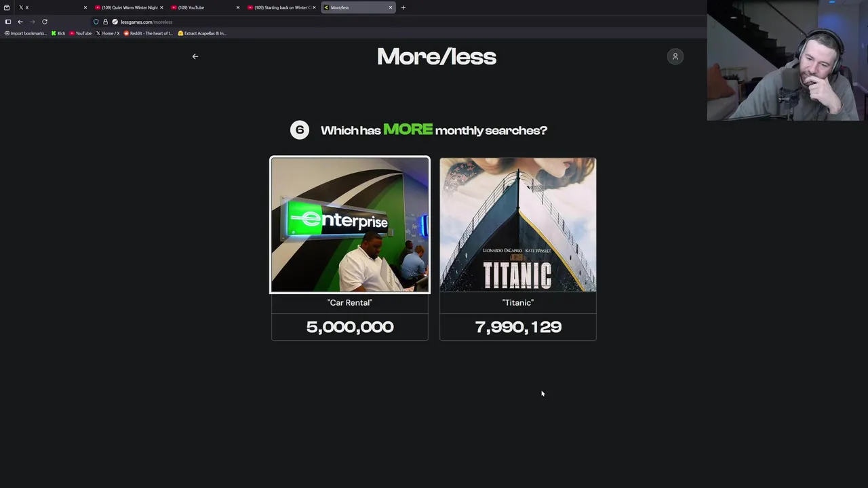The width and height of the screenshot is (868, 488).
Task: Close the More/less tab
Action: tap(391, 7)
